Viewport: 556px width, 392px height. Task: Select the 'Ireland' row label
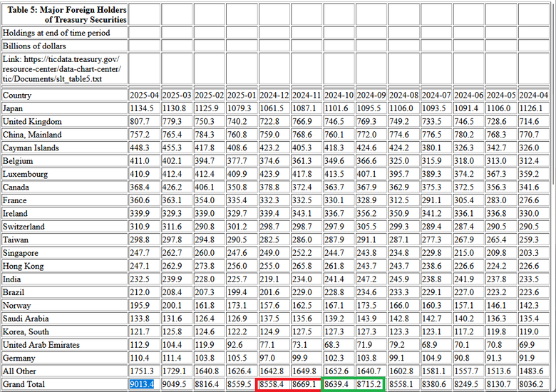click(15, 213)
